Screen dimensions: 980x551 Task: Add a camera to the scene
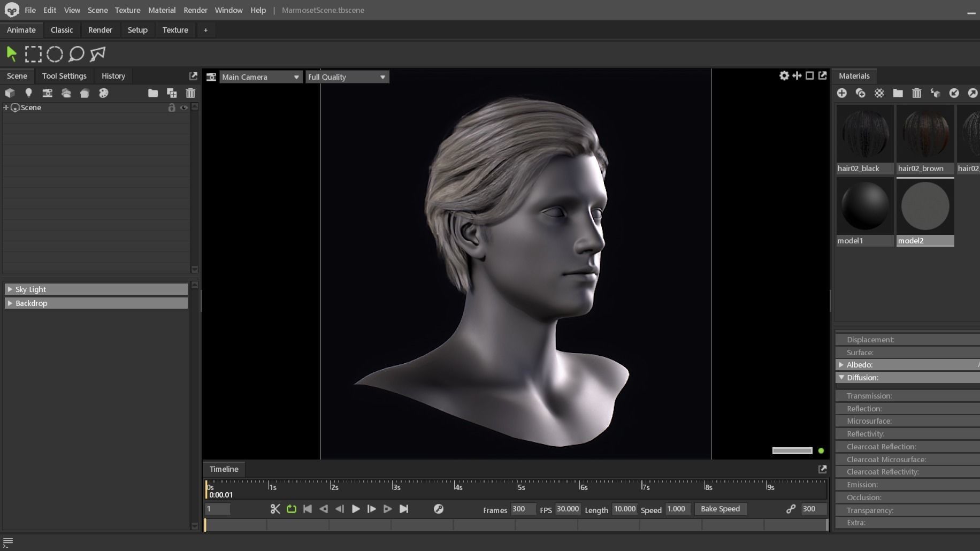tap(47, 93)
